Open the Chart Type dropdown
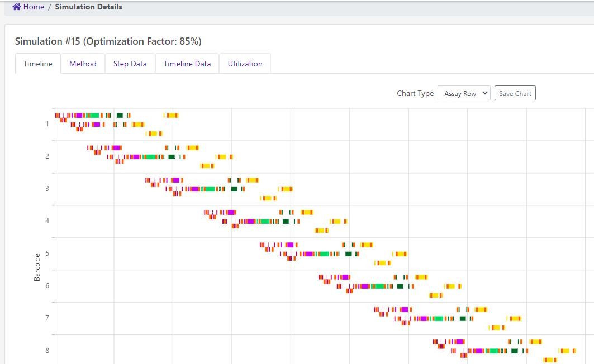This screenshot has width=594, height=364. click(x=464, y=93)
